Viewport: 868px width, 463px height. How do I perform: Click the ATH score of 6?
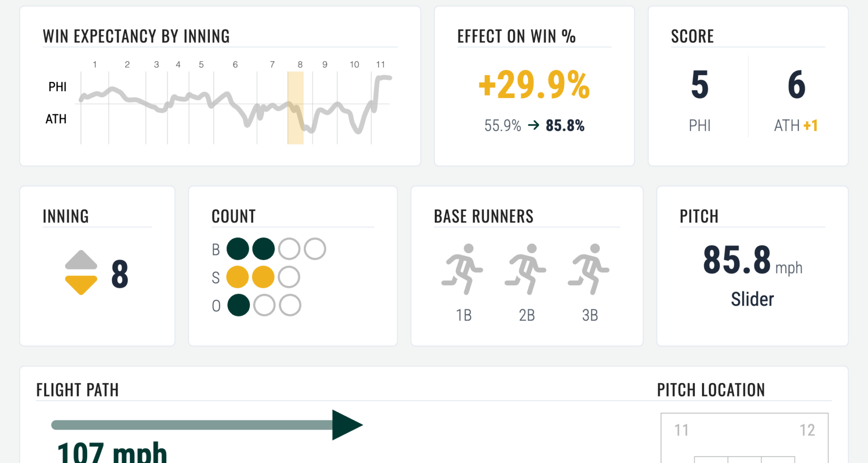tap(797, 85)
